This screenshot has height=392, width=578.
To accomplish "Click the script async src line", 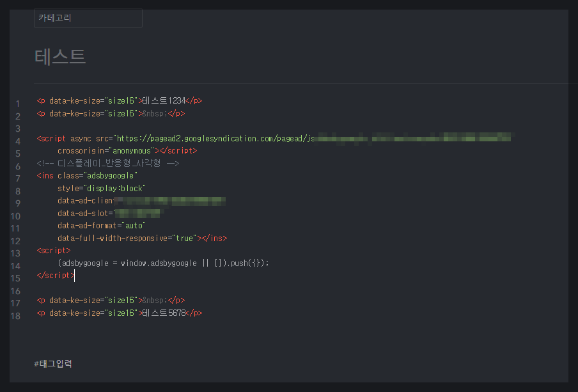I will 276,138.
